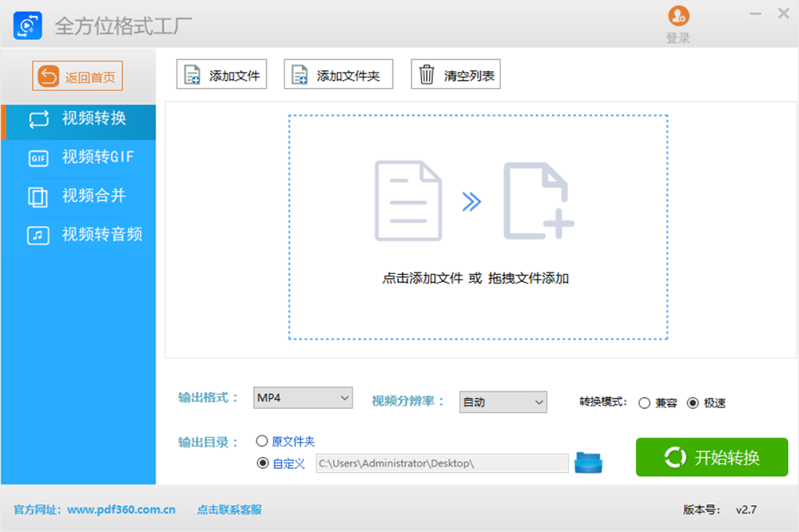Open the 视频转GIF converter

(78, 158)
